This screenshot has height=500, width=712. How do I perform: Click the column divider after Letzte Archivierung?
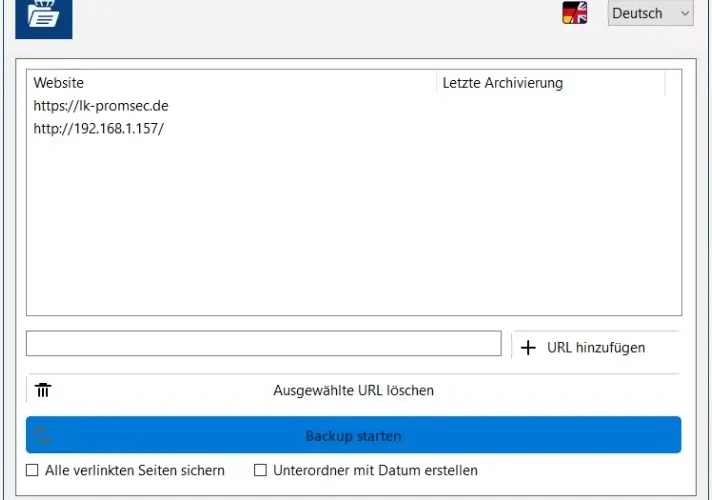[665, 83]
